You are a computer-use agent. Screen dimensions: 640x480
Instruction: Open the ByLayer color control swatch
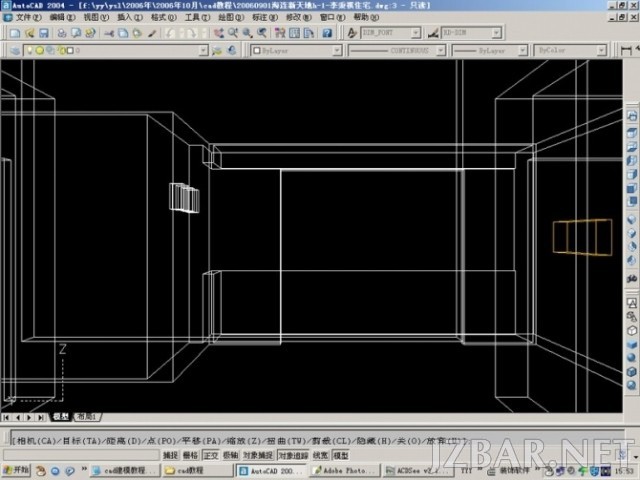tap(296, 51)
